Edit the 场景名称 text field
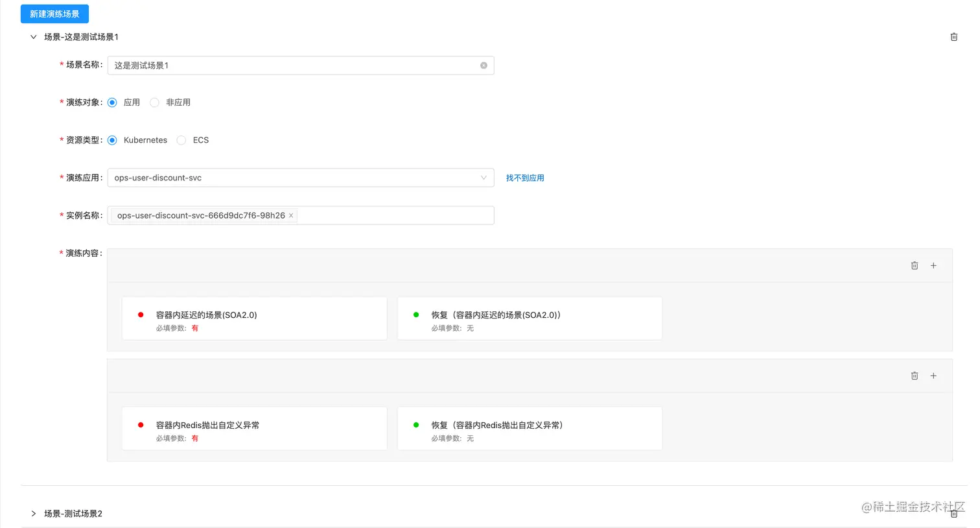The width and height of the screenshot is (980, 528). click(301, 66)
